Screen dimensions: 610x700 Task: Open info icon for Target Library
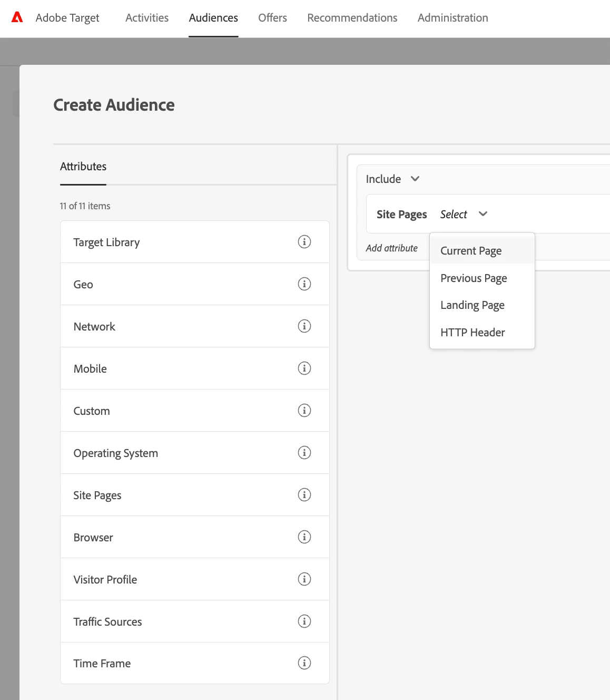point(304,242)
